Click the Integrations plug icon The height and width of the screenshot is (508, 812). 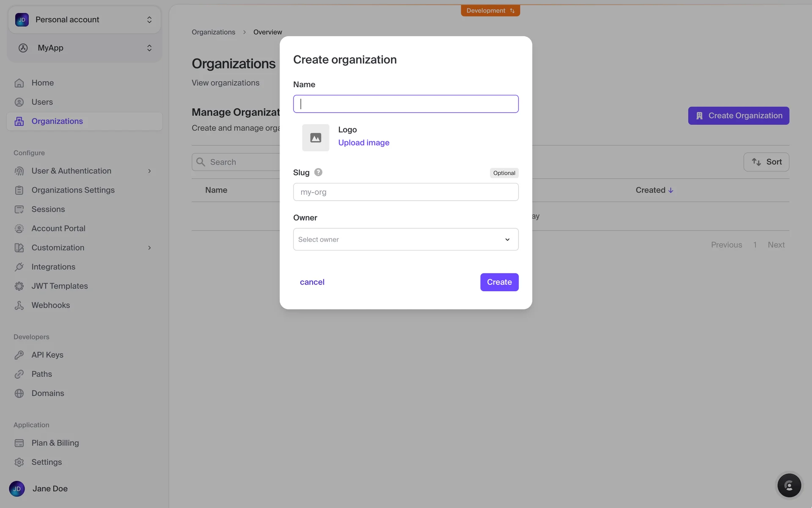[x=19, y=267]
